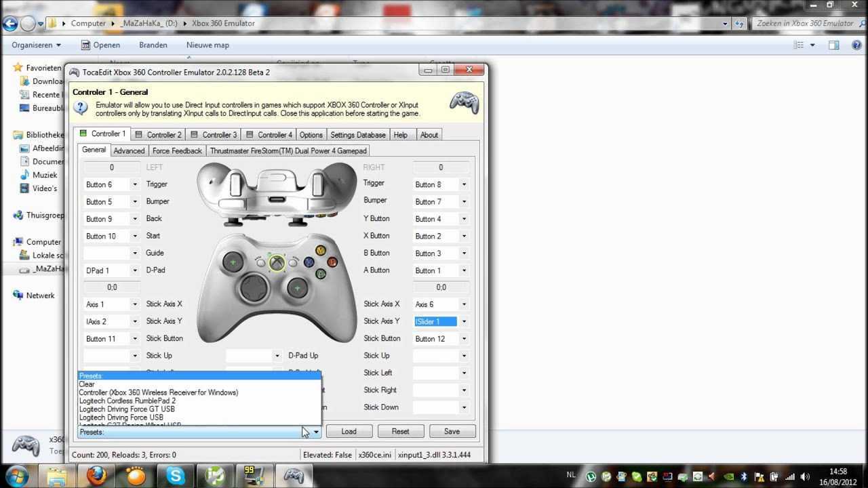Click the clock in the system tray
Screen dimensions: 868x488
(x=838, y=476)
